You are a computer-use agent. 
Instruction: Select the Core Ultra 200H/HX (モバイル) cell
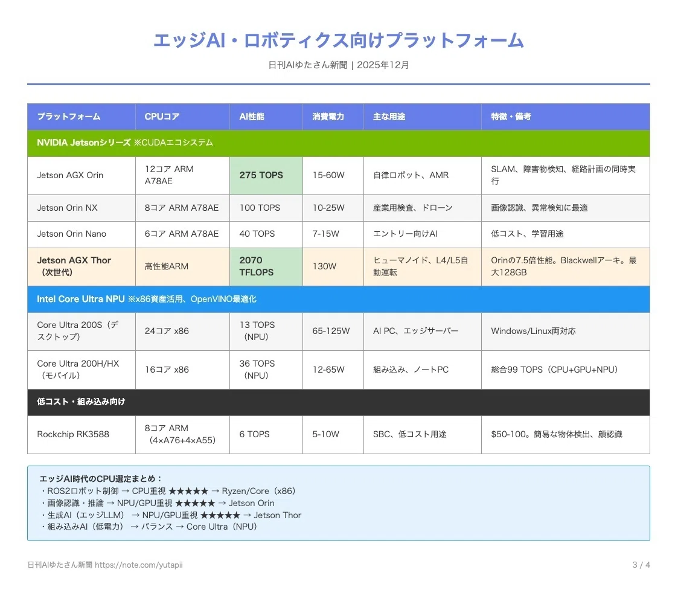coord(82,370)
